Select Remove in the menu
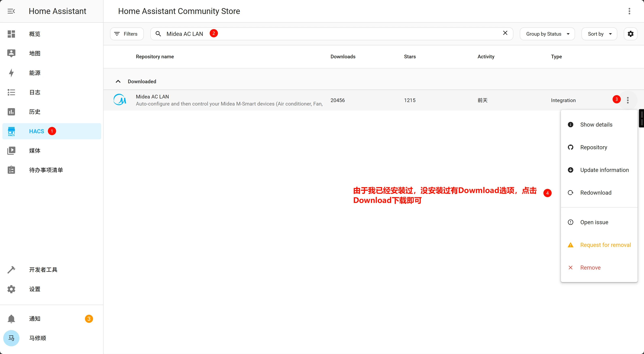Image resolution: width=644 pixels, height=354 pixels. click(x=599, y=268)
